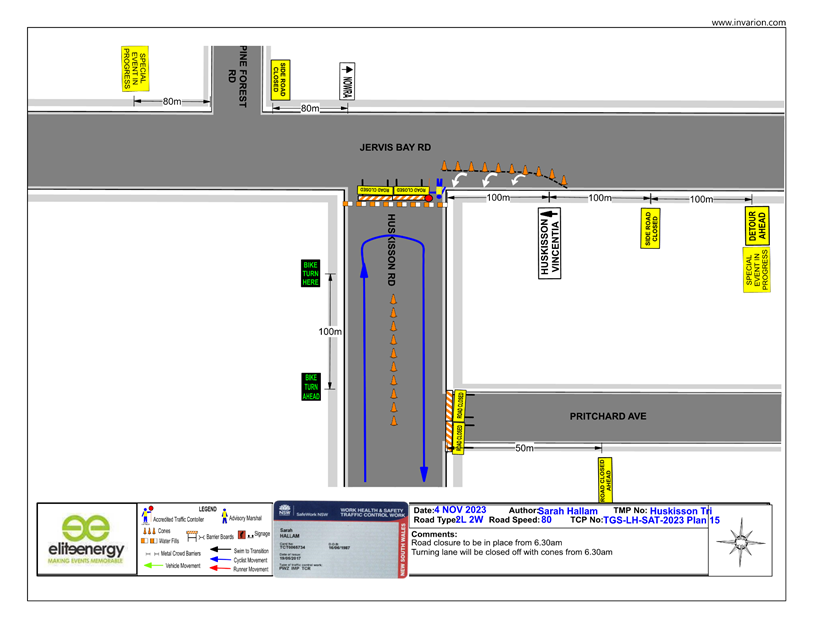Click the Cones symbol in the legend

[151, 531]
